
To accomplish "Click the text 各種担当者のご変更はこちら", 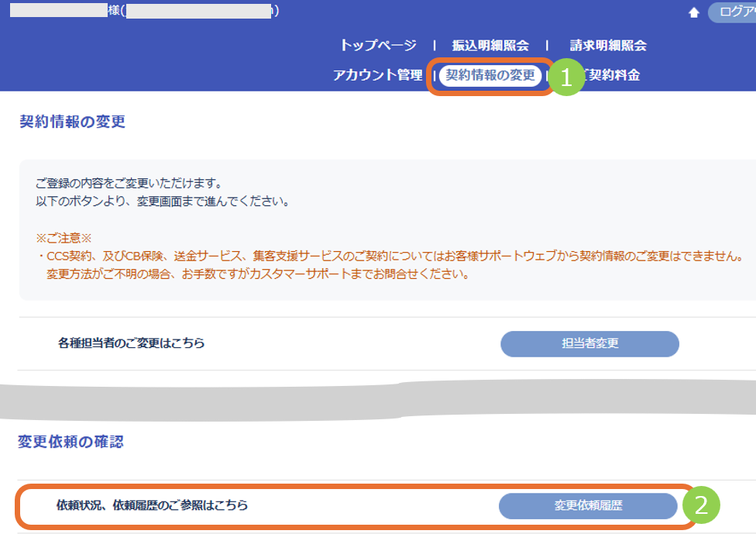I will pyautogui.click(x=131, y=343).
